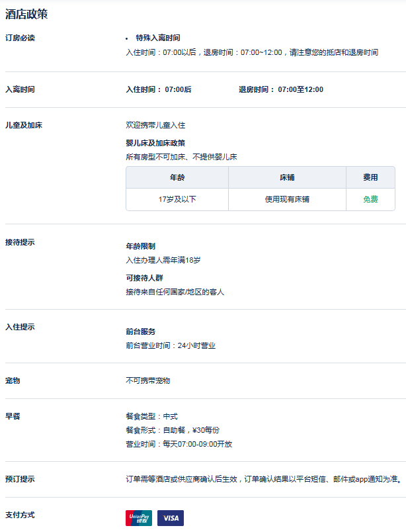Click the 前台服务 subheading
406x532 pixels.
(x=141, y=332)
